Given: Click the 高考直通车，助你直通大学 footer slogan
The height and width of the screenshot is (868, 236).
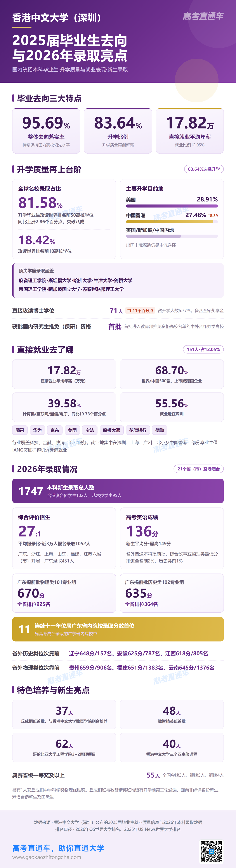Looking at the screenshot, I should (x=58, y=848).
